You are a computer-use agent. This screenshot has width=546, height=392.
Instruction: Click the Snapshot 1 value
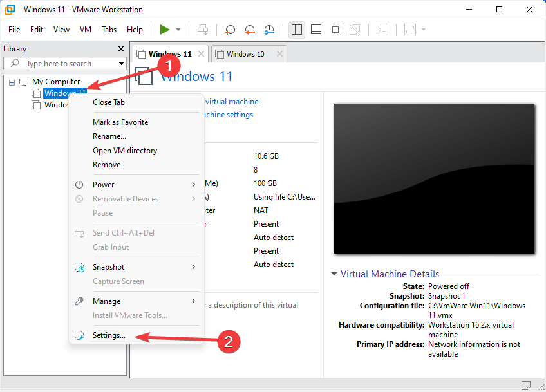tap(446, 296)
